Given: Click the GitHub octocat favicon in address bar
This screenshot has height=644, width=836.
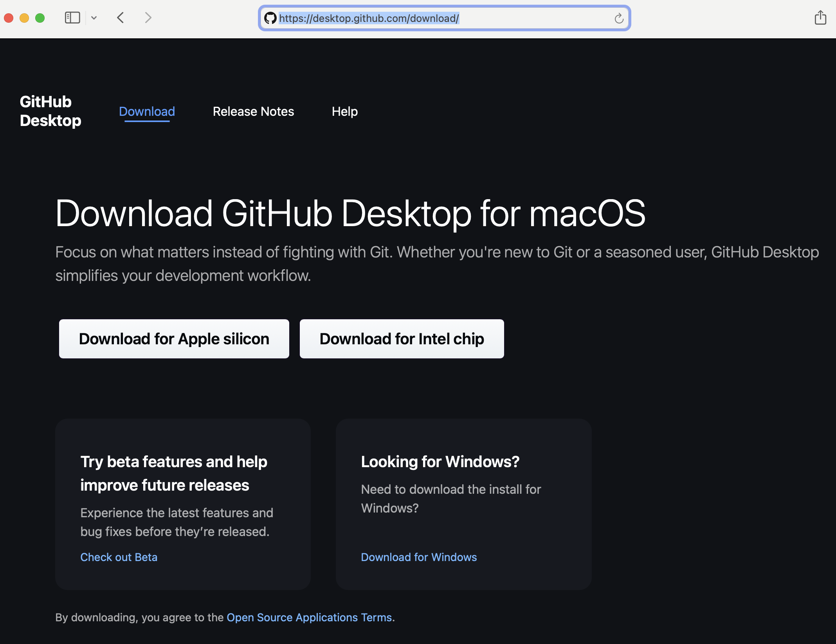Looking at the screenshot, I should tap(269, 18).
